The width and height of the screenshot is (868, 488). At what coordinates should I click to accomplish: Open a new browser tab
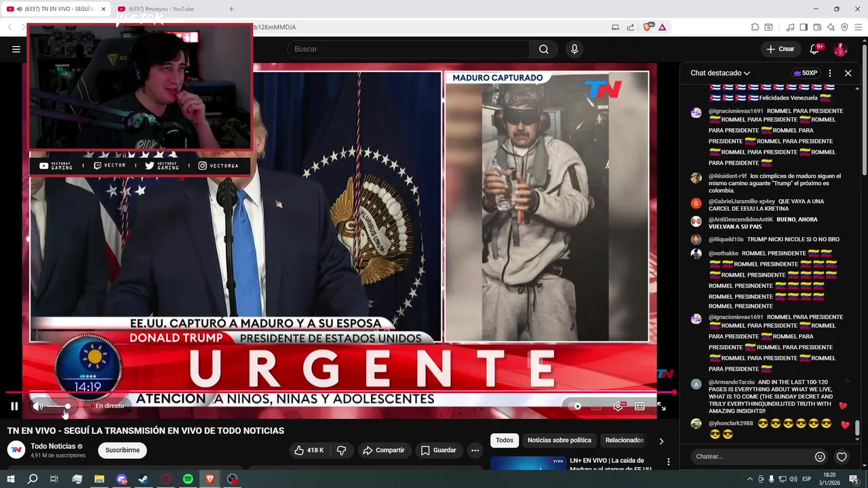coord(231,9)
